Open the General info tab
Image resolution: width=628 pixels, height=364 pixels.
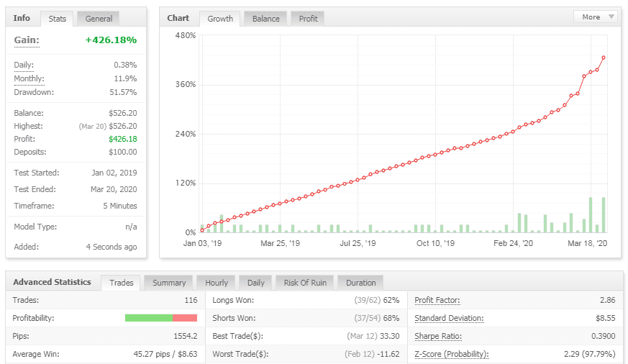tap(98, 19)
